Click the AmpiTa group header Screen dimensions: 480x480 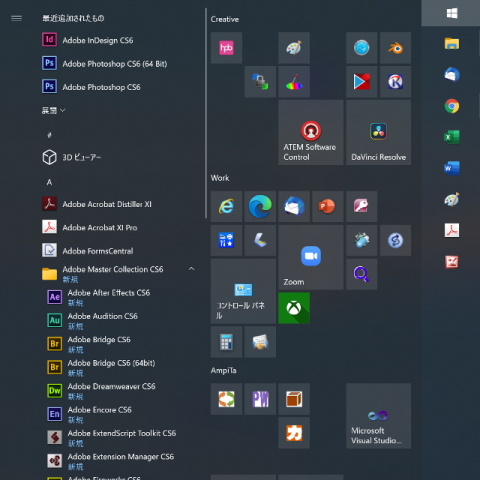pos(224,370)
